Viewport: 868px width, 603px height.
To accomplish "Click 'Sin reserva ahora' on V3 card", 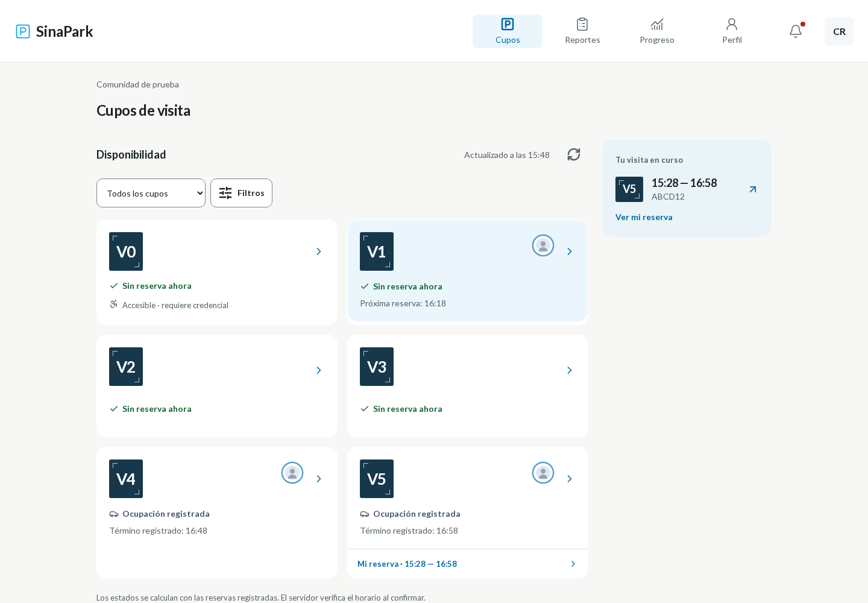I will click(407, 409).
